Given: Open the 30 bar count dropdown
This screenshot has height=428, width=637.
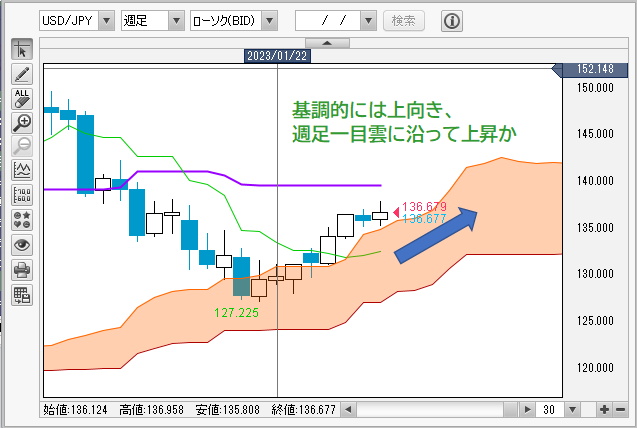Looking at the screenshot, I should [x=572, y=409].
